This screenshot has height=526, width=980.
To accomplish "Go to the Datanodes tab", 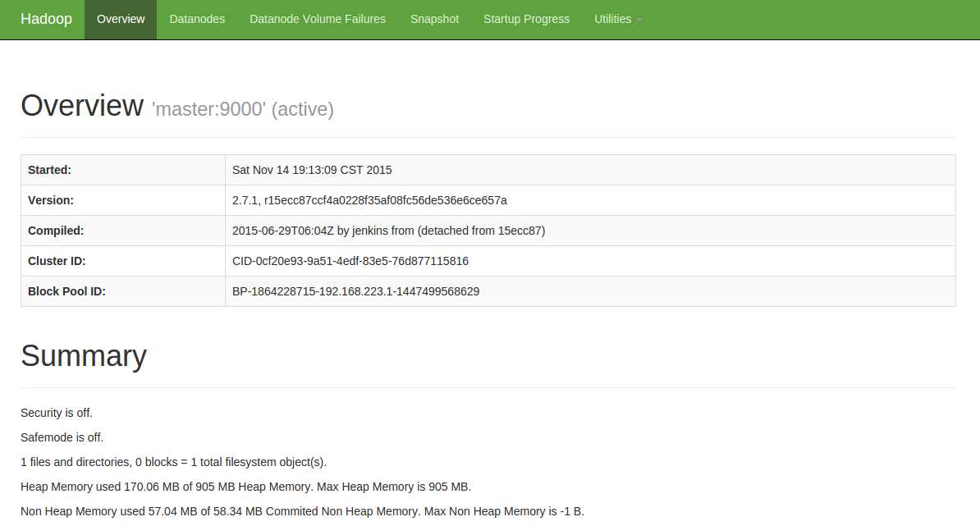I will click(x=197, y=20).
